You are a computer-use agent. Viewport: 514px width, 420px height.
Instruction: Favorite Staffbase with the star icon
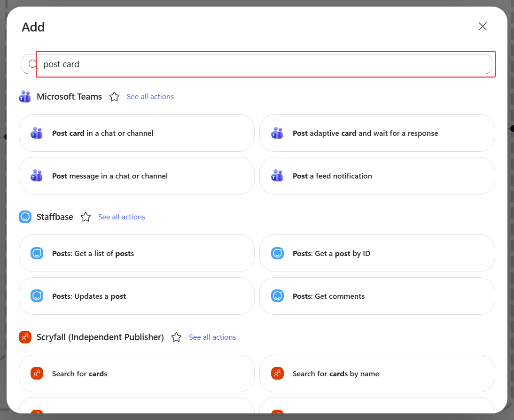(x=86, y=217)
